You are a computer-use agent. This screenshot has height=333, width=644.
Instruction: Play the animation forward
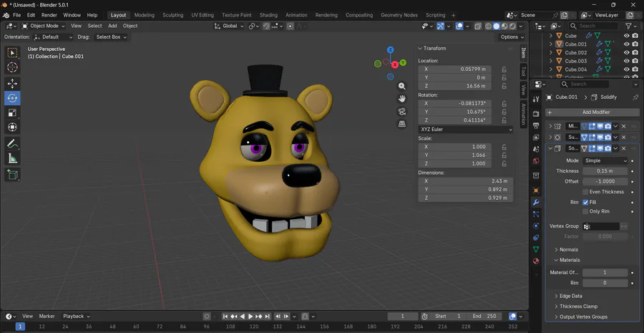click(x=250, y=317)
